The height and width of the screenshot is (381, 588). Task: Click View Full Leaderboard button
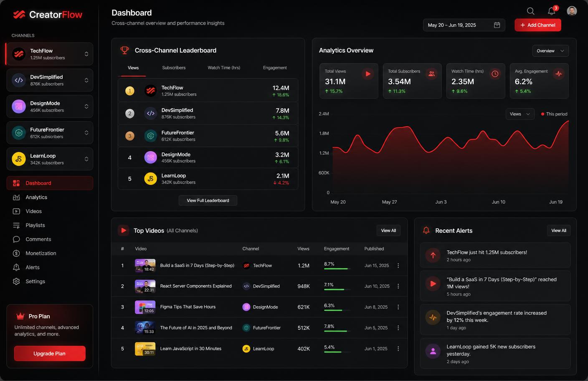point(208,201)
